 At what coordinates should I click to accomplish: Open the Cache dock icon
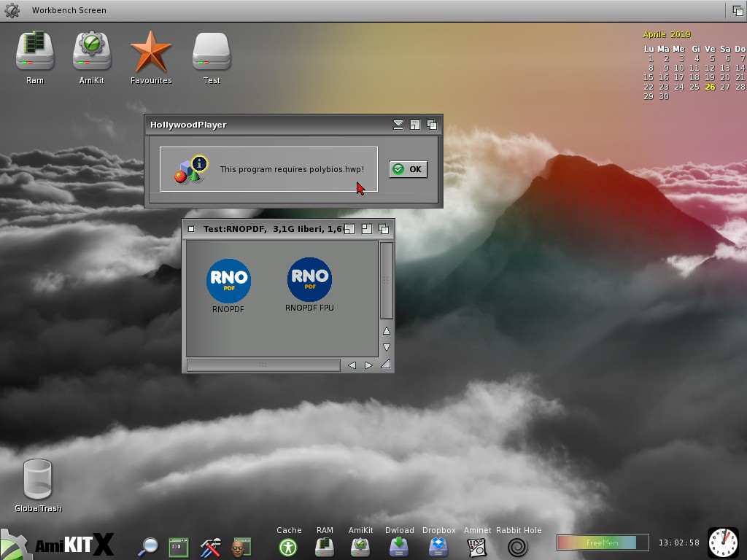[288, 546]
